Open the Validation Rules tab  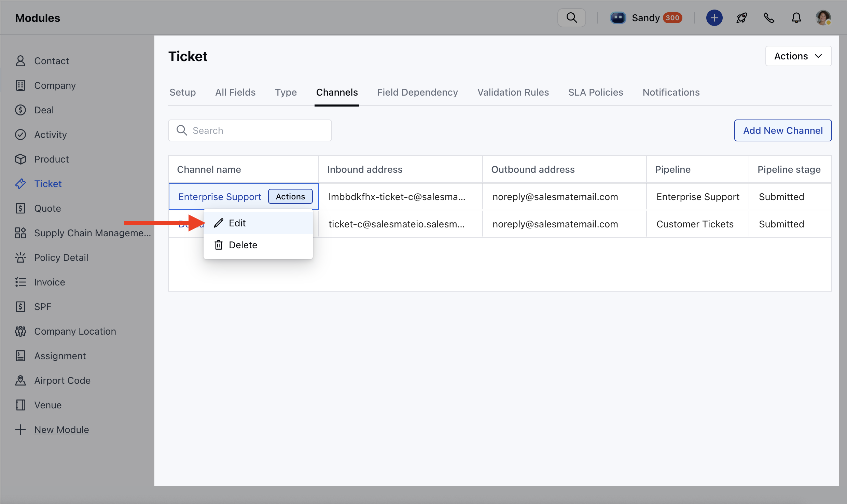[513, 92]
